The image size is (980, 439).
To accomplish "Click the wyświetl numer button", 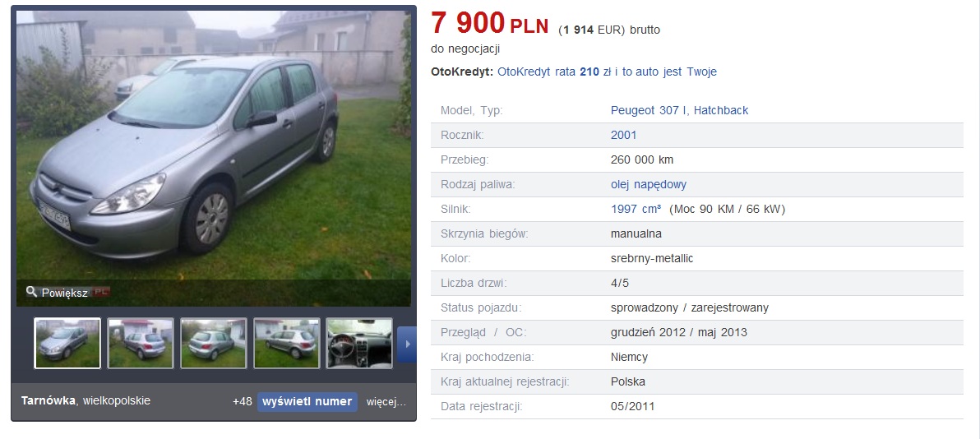I will pos(307,401).
